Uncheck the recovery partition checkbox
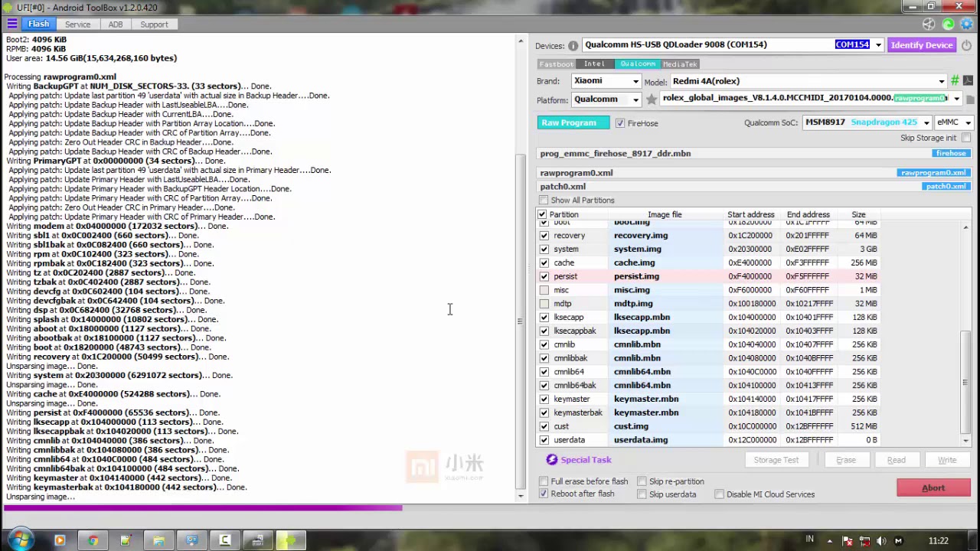The image size is (980, 551). (x=544, y=236)
